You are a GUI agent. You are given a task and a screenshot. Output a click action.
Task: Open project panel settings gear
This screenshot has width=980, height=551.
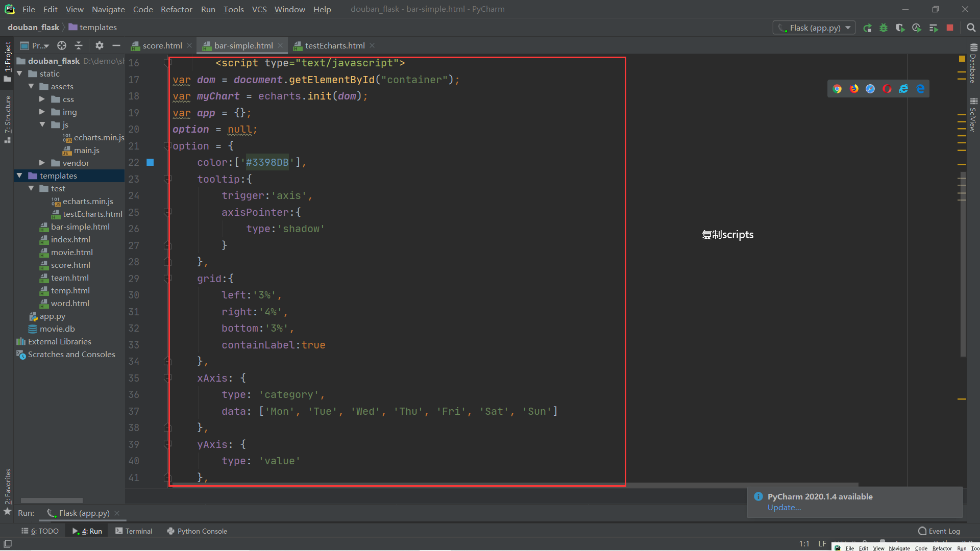(100, 45)
